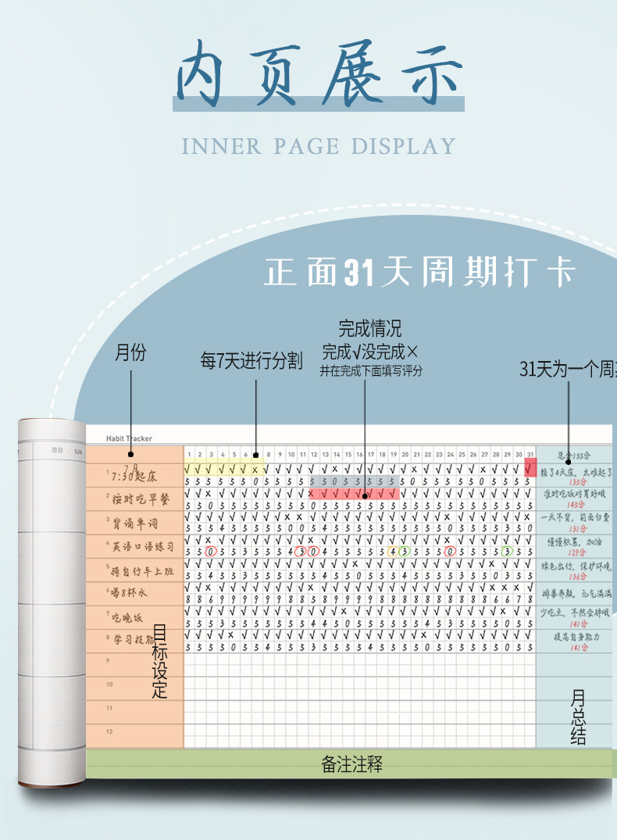Select the 完成√没完成× annotation line
Screen dimensions: 617x840
coord(369,352)
